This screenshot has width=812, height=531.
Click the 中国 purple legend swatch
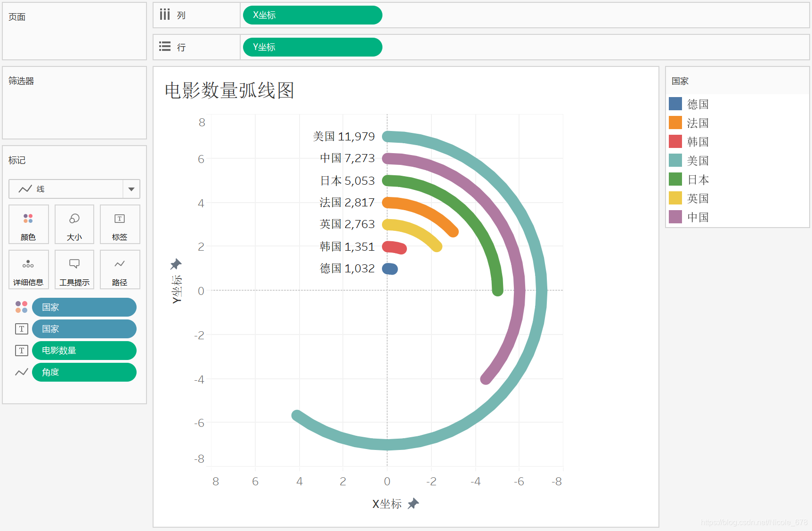(x=675, y=217)
